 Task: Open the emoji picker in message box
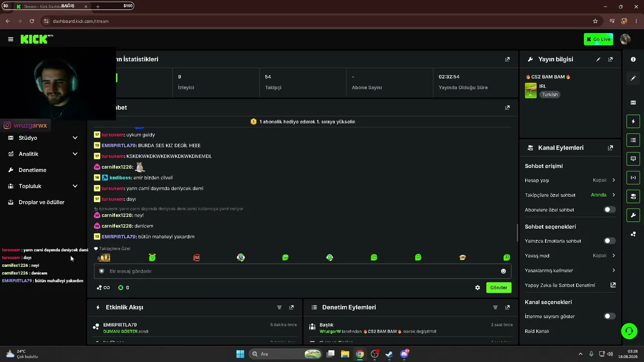pos(503,271)
